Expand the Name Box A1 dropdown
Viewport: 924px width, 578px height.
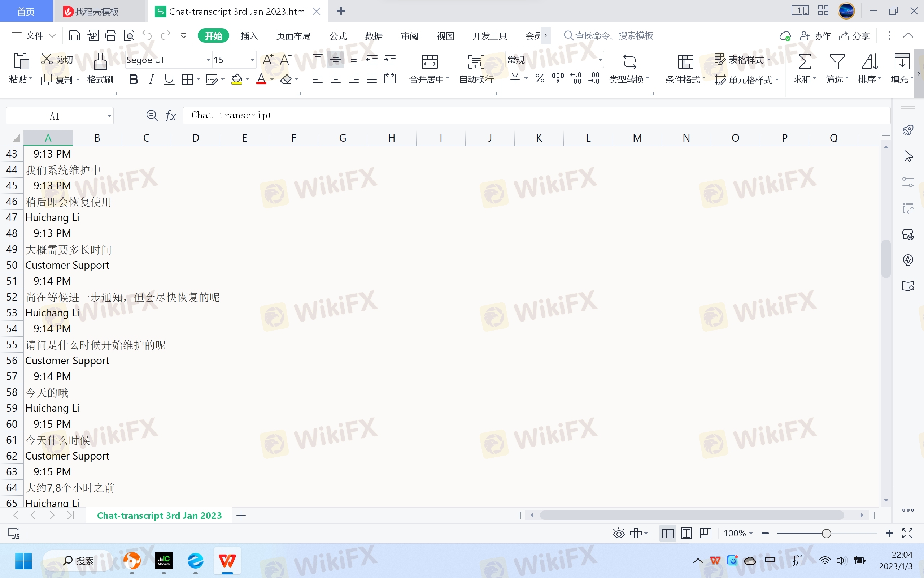pos(109,116)
